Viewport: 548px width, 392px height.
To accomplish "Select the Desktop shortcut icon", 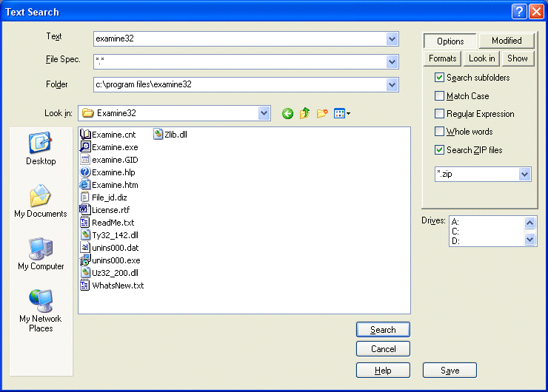I will 41,143.
